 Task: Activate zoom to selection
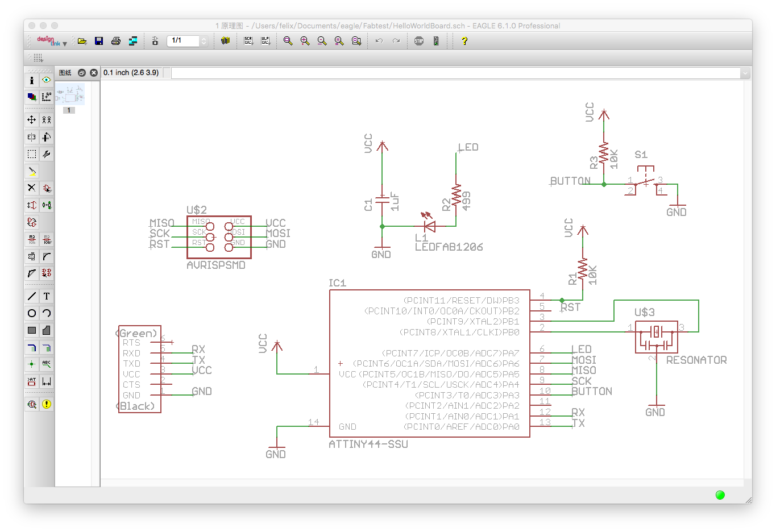coord(356,41)
